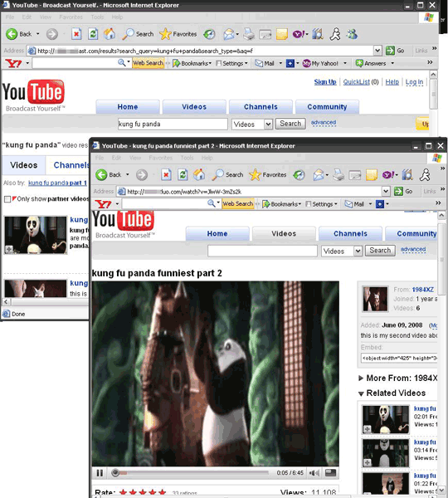Click Sign Up link on rear YouTube page
This screenshot has height=498, width=448.
(x=325, y=82)
